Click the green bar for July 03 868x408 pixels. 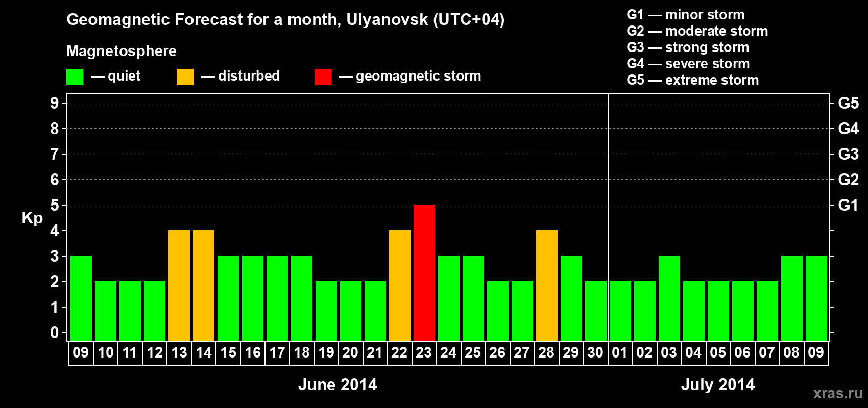click(x=669, y=298)
